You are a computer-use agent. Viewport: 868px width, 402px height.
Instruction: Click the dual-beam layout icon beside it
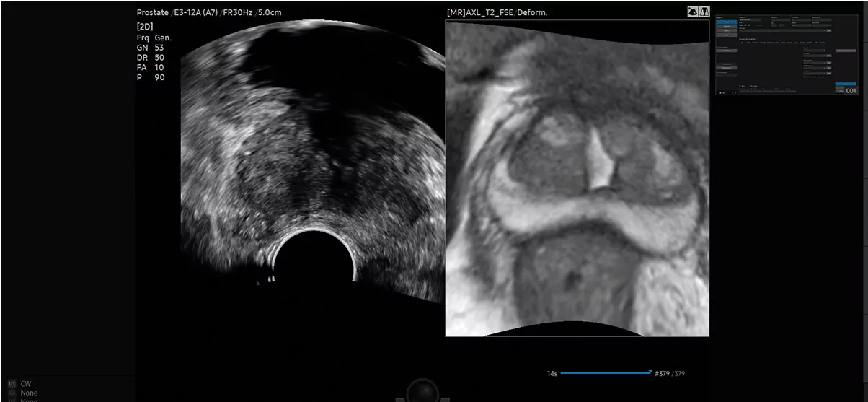[704, 12]
